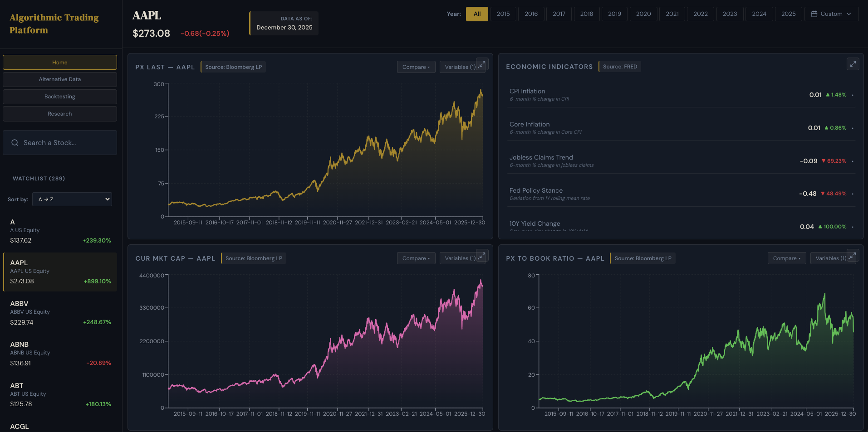Click the calendar icon on the Custom button

click(x=814, y=14)
